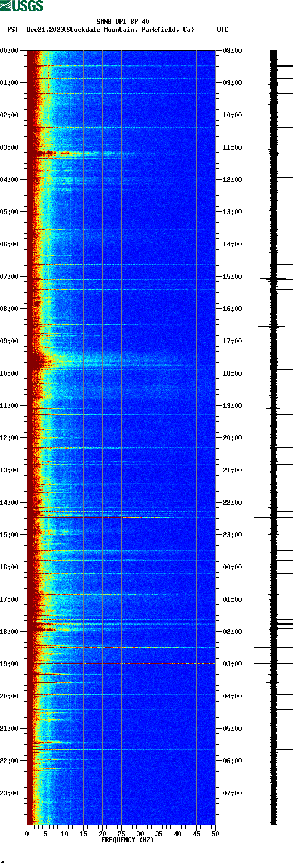
Task: Click the date 'Dec21,2023' in header
Action: pyautogui.click(x=45, y=30)
